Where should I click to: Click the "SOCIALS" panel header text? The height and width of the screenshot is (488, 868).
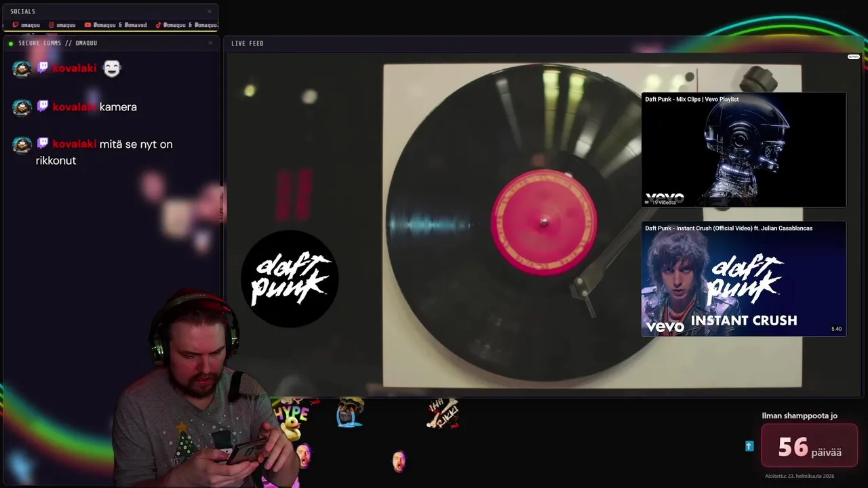point(22,12)
